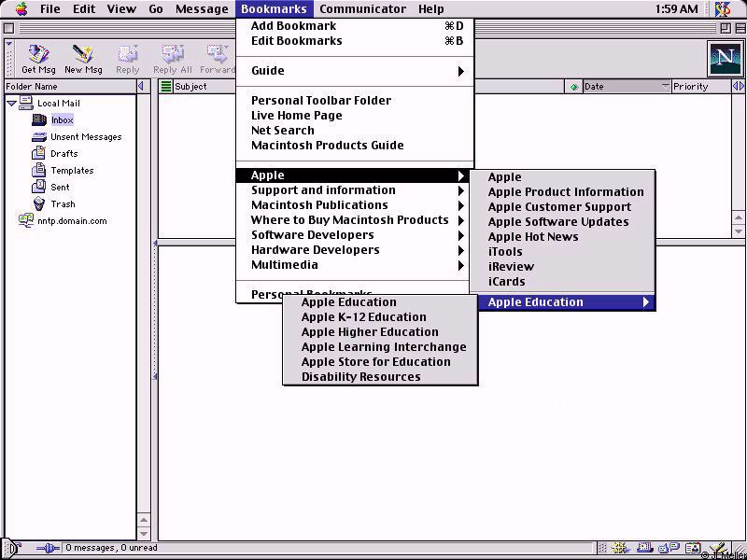Collapse the Local Mail folder tree

pos(11,103)
